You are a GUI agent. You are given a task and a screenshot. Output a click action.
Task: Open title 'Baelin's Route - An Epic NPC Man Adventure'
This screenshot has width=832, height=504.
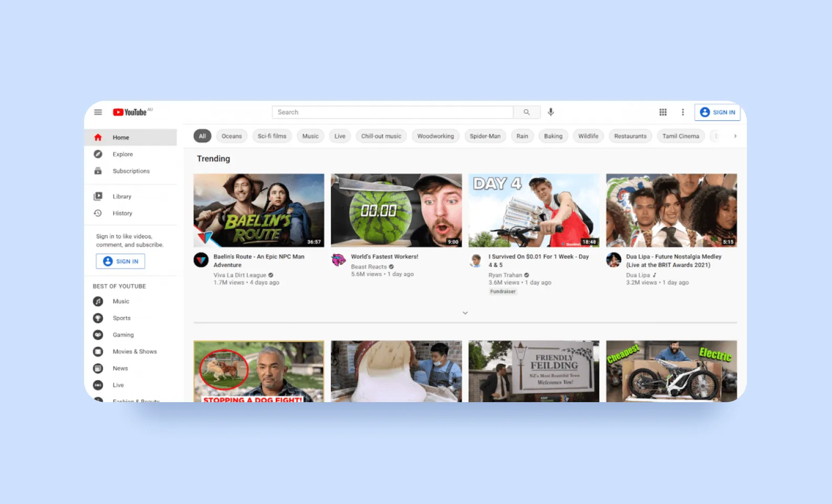pyautogui.click(x=259, y=261)
